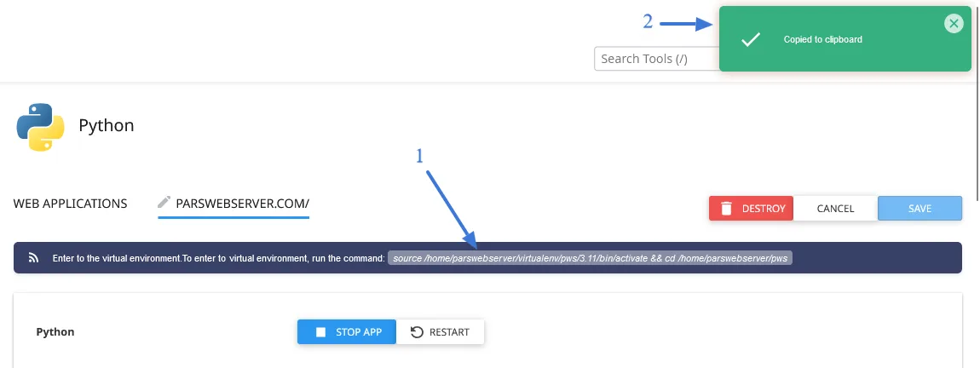Click the Python logo icon
The image size is (980, 368).
(x=40, y=127)
